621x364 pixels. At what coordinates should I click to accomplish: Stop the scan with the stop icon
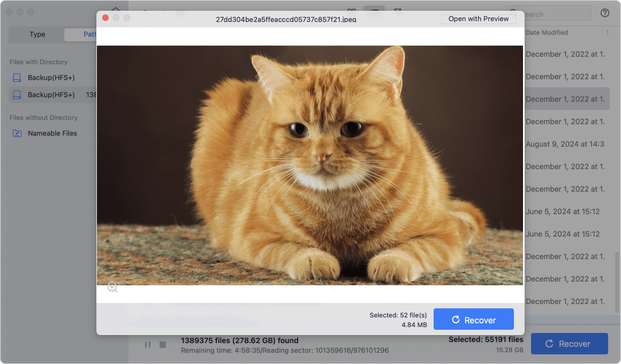[x=163, y=345]
